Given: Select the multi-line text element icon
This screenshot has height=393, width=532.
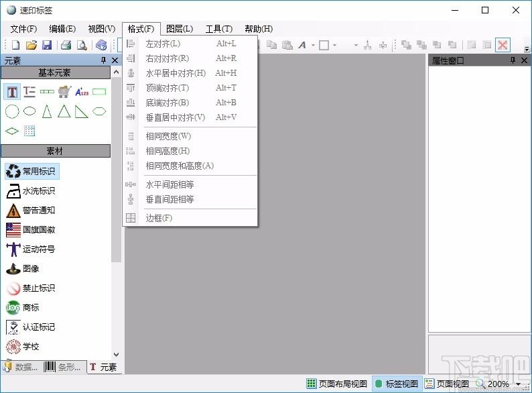Looking at the screenshot, I should (29, 92).
